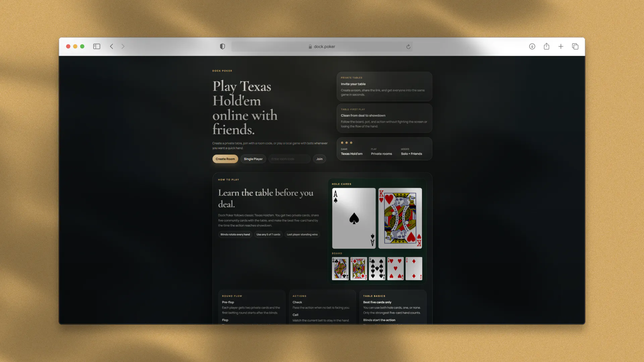Open the privacy shield report
This screenshot has height=362, width=644.
click(222, 47)
